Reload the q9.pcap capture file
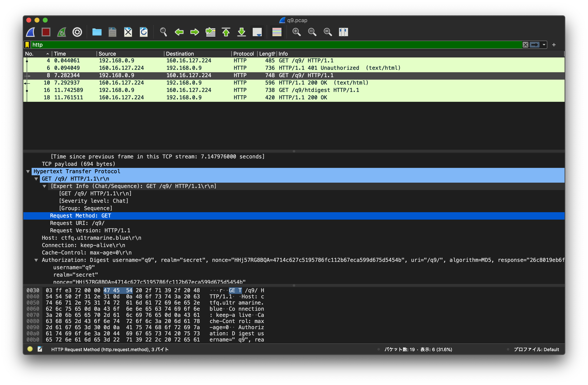This screenshot has width=588, height=385. click(x=144, y=32)
